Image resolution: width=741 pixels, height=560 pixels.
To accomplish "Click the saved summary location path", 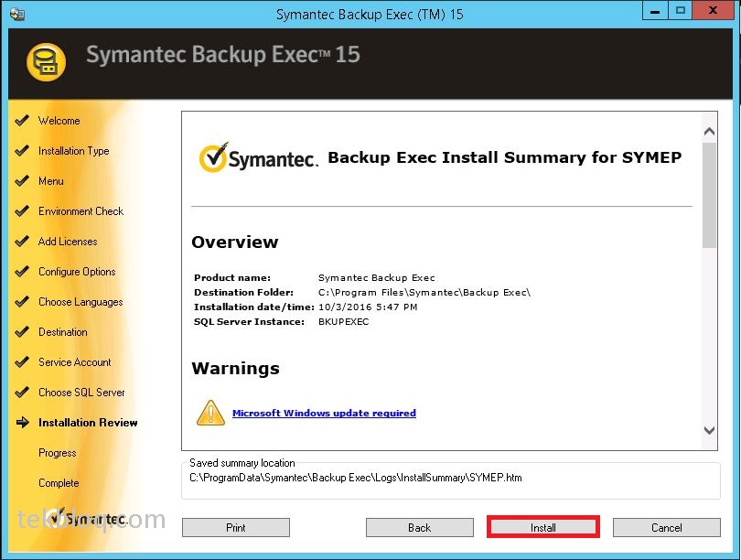I will [355, 478].
